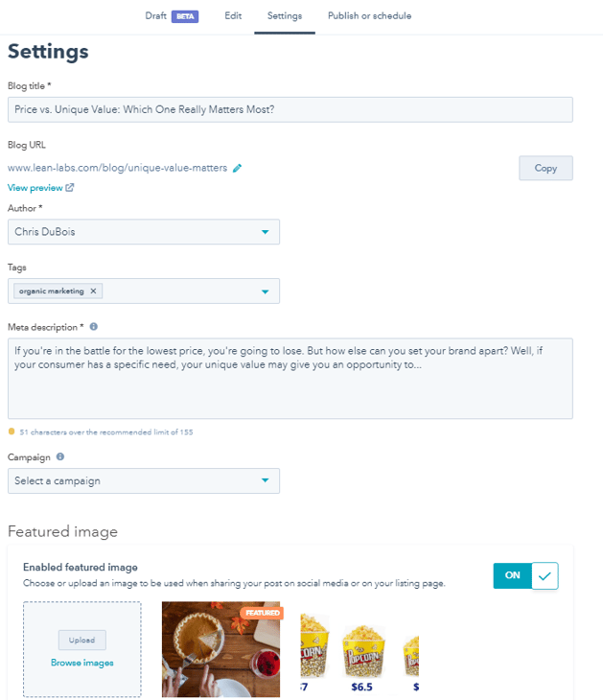This screenshot has height=700, width=603.
Task: Click the Campaign info icon
Action: [60, 457]
